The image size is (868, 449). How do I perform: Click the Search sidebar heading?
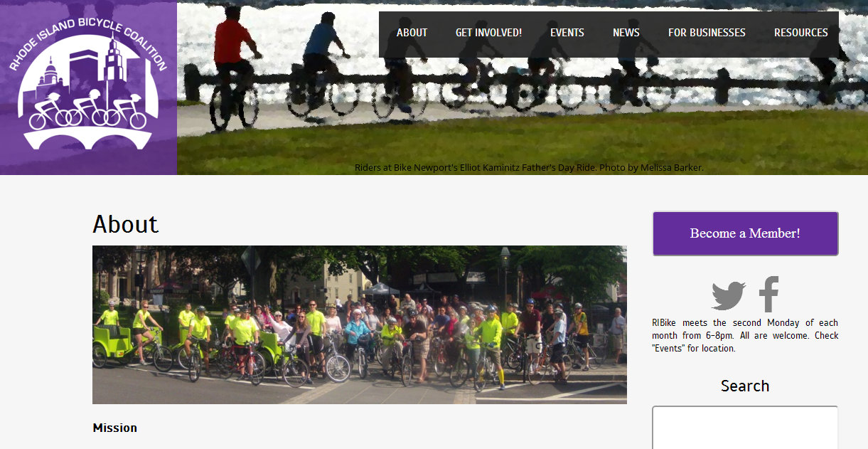point(745,386)
